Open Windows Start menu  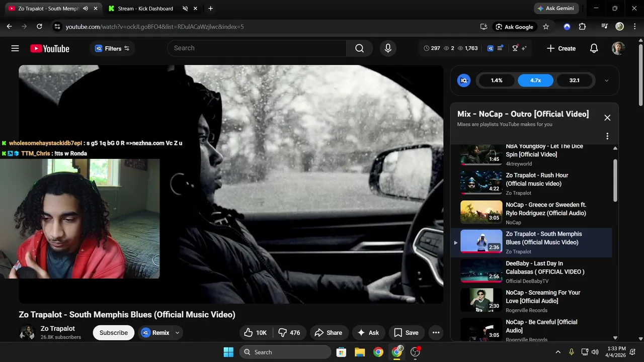[228, 352]
